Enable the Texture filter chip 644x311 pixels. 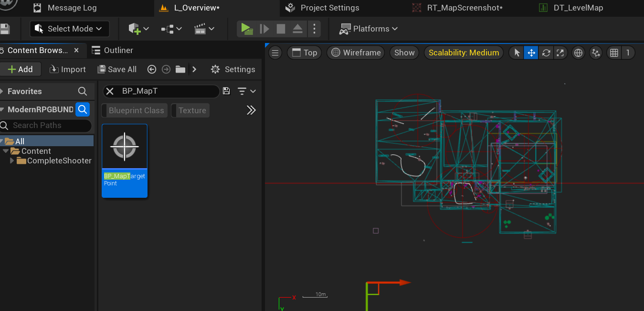click(192, 110)
